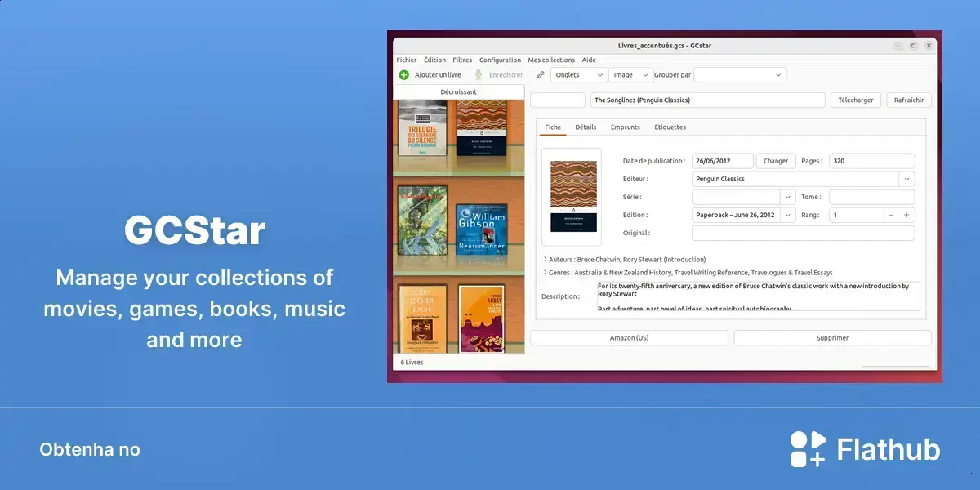Open the Édition menu

[x=434, y=60]
